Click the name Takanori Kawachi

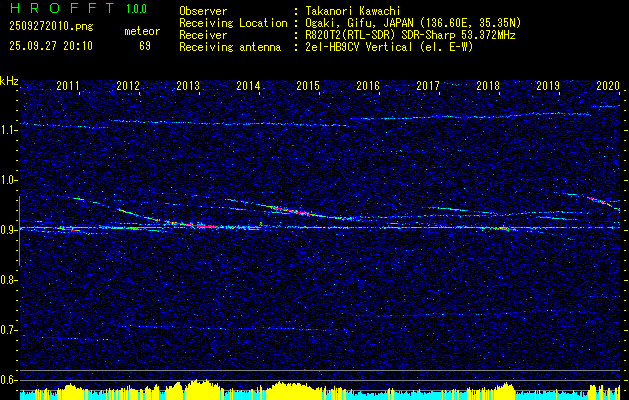353,11
